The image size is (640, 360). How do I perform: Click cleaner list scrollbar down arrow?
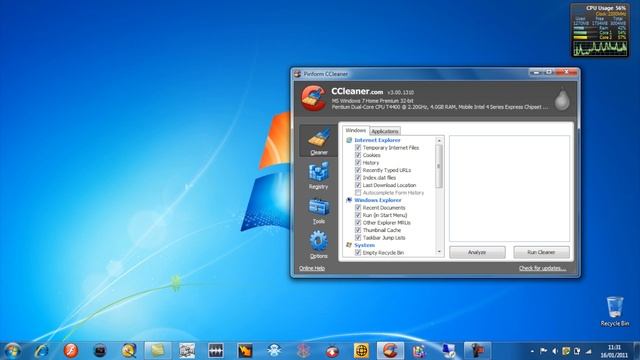tap(439, 252)
